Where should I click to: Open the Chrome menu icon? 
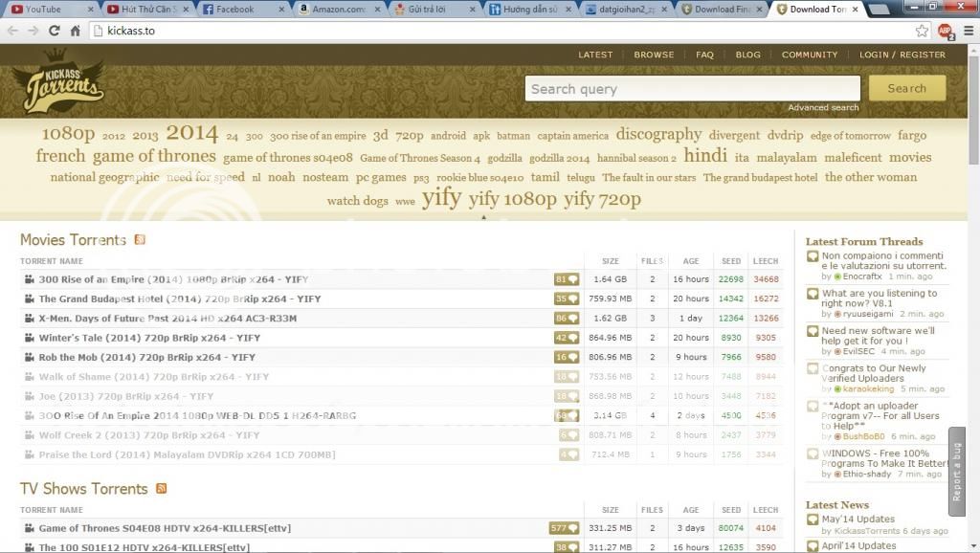click(969, 30)
